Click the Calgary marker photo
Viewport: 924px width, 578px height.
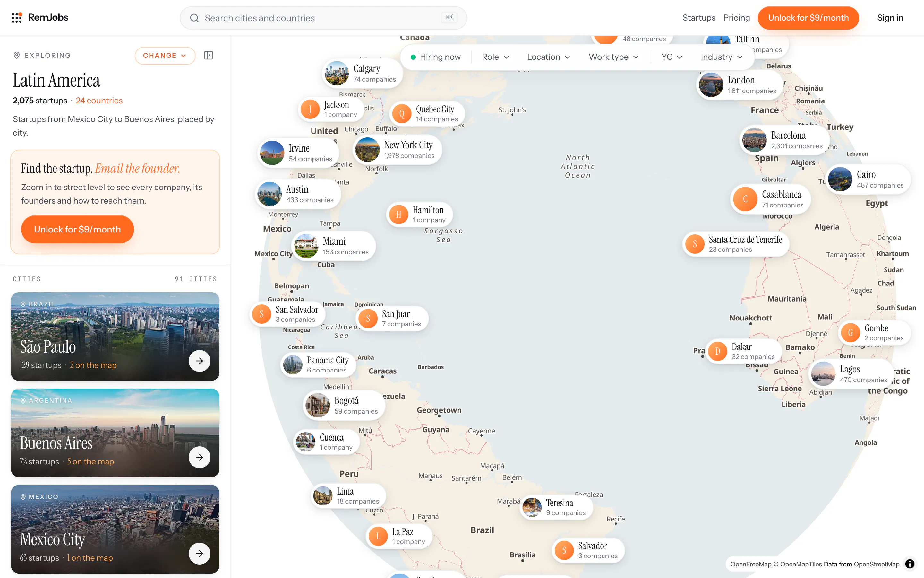pyautogui.click(x=336, y=74)
